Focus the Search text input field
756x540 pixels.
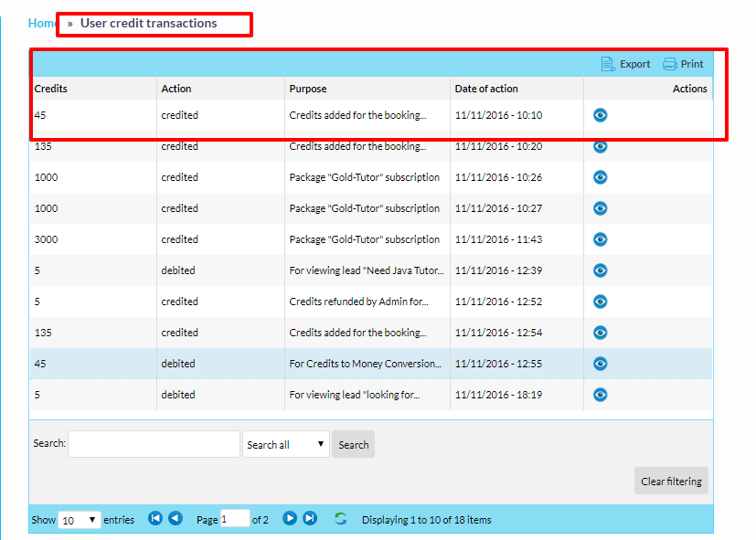click(154, 444)
